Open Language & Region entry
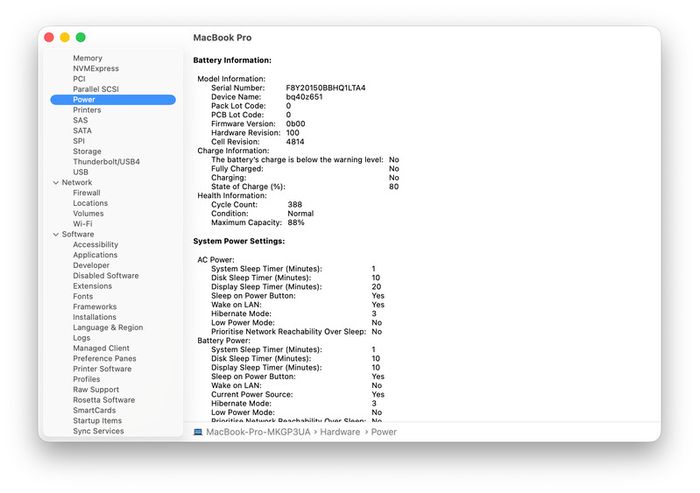The image size is (700, 493). [x=108, y=327]
